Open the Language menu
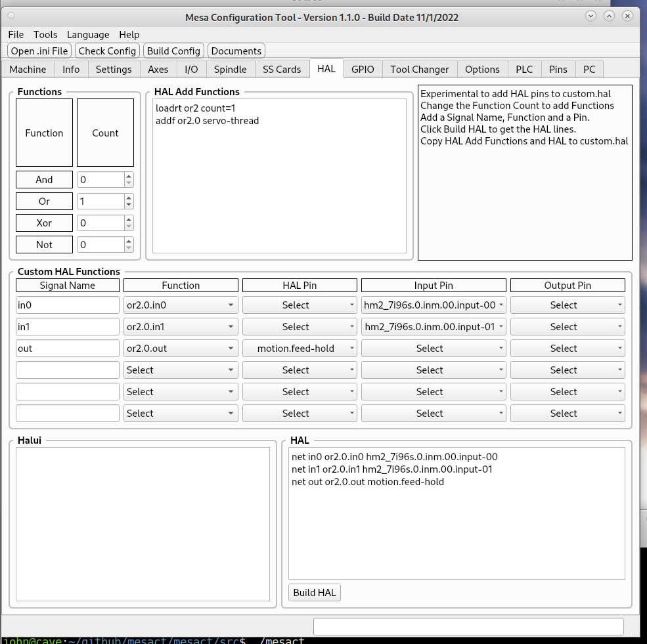This screenshot has height=644, width=647. coord(88,35)
